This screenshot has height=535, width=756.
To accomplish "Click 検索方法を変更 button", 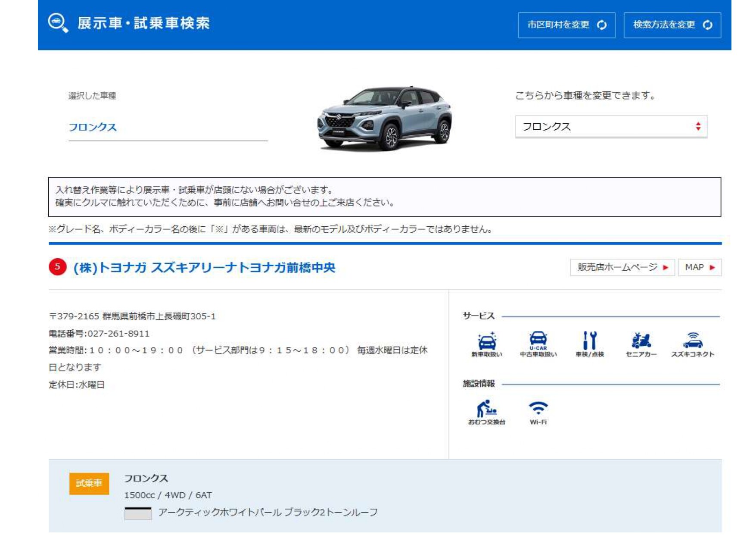I will click(x=672, y=25).
